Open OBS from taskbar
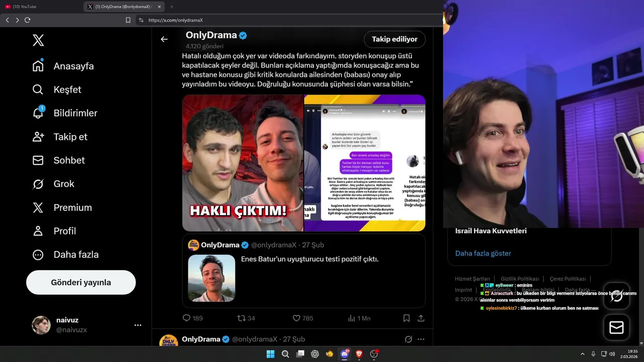Screen dimensions: 644x362 click(374, 354)
